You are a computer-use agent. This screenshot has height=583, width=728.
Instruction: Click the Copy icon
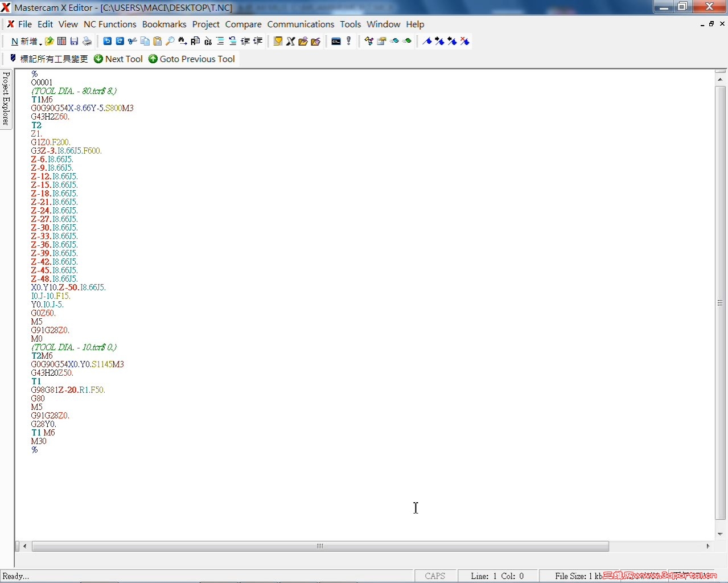click(x=145, y=41)
